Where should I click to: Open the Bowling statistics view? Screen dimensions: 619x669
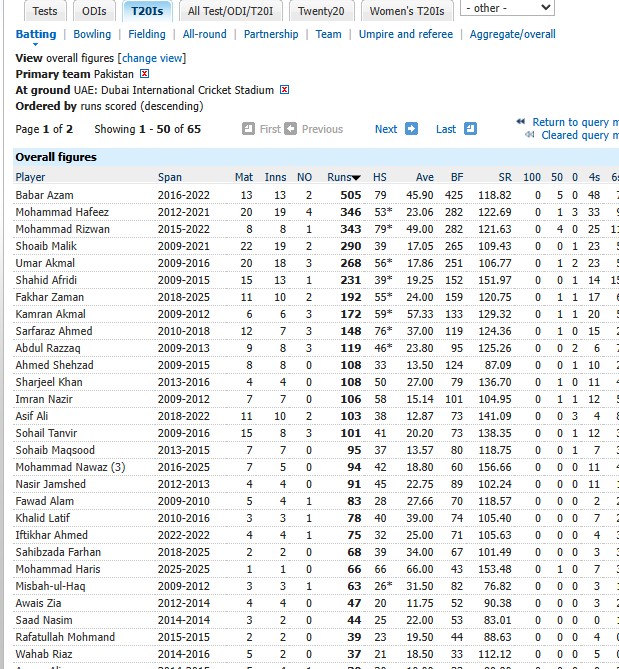click(x=92, y=34)
